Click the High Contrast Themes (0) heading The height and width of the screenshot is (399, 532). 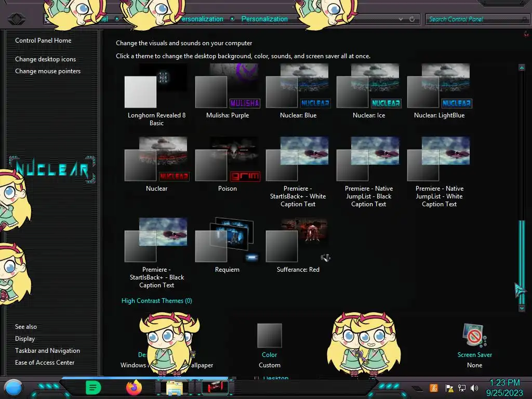[x=157, y=301]
